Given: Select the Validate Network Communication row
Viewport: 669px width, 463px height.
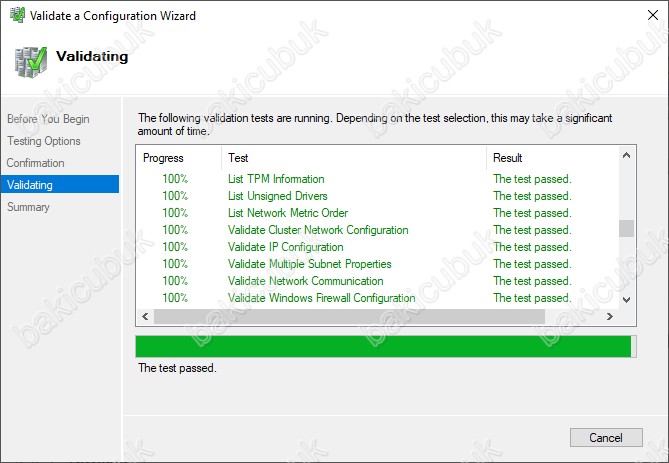Looking at the screenshot, I should [378, 281].
